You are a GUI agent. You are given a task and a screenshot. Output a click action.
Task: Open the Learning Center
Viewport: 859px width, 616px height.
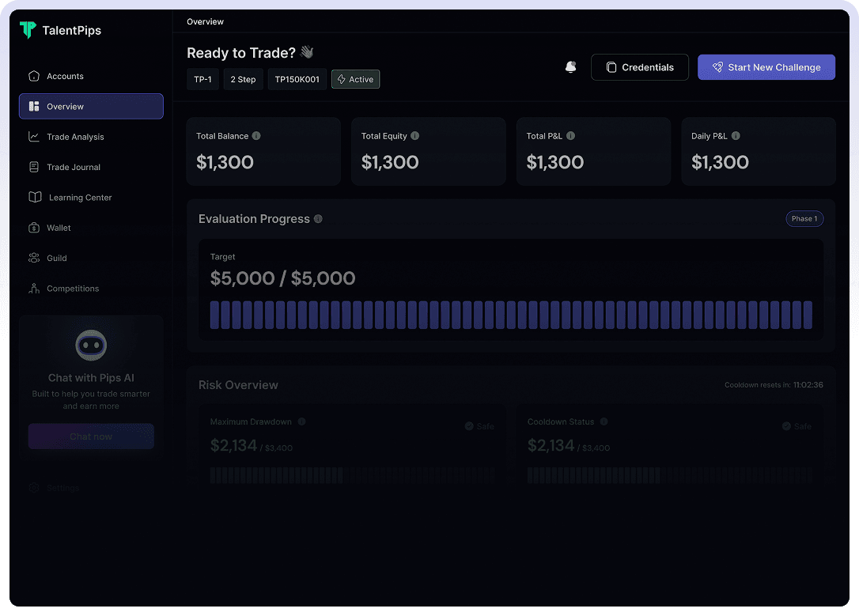tap(91, 197)
